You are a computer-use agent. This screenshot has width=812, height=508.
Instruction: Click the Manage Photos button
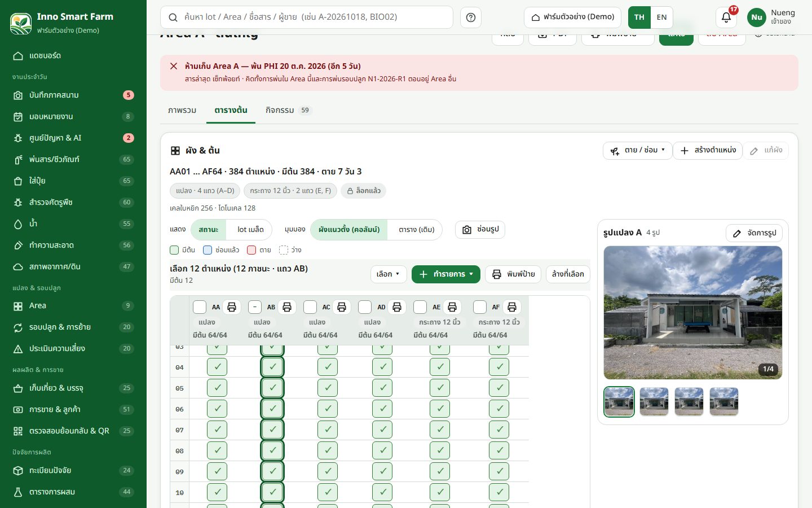[754, 233]
